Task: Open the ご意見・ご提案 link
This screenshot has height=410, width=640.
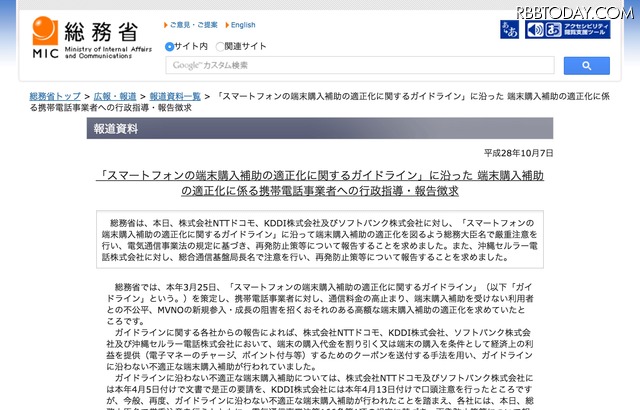Action: (193, 25)
